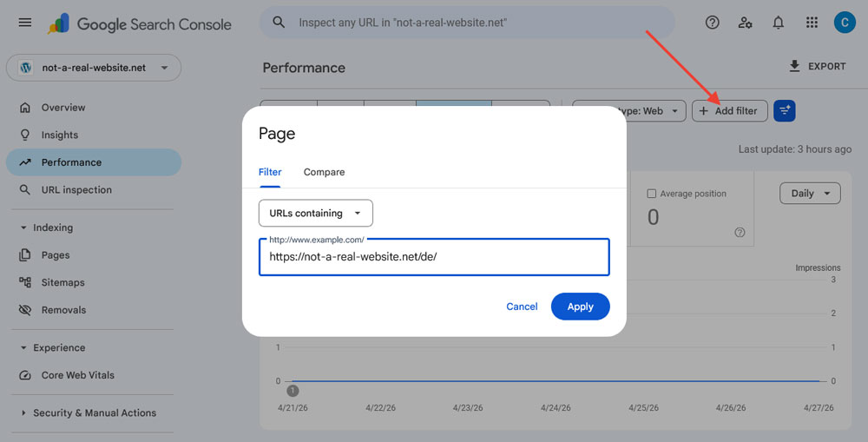Screen dimensions: 868x442
Task: Click the 'Last update: 3 hours ago' text
Action: pyautogui.click(x=795, y=149)
